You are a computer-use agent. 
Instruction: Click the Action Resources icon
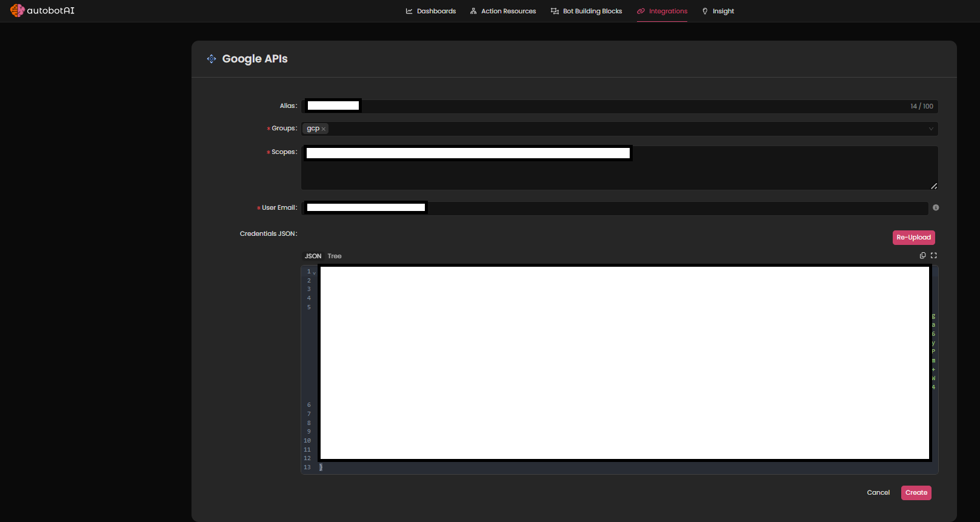473,11
